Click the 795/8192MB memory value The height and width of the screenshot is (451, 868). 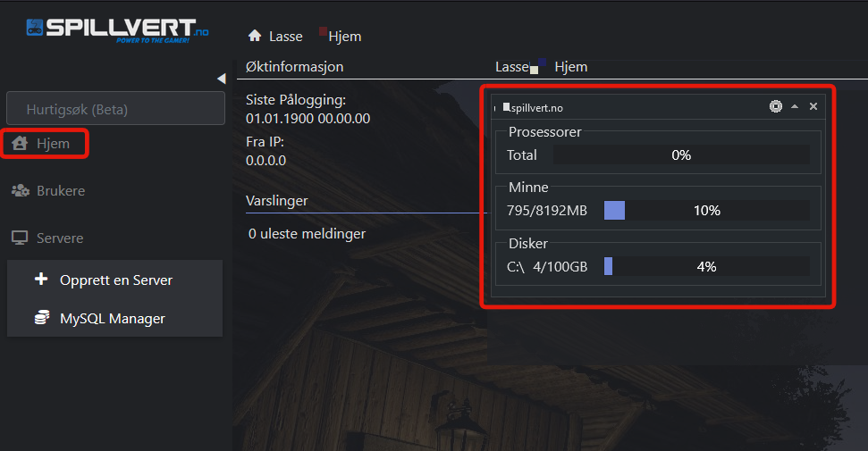[547, 211]
